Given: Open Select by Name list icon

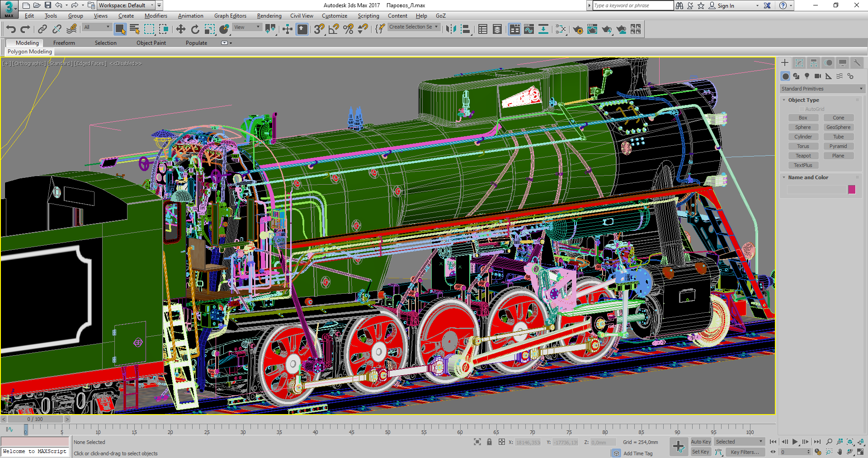Looking at the screenshot, I should coord(134,29).
